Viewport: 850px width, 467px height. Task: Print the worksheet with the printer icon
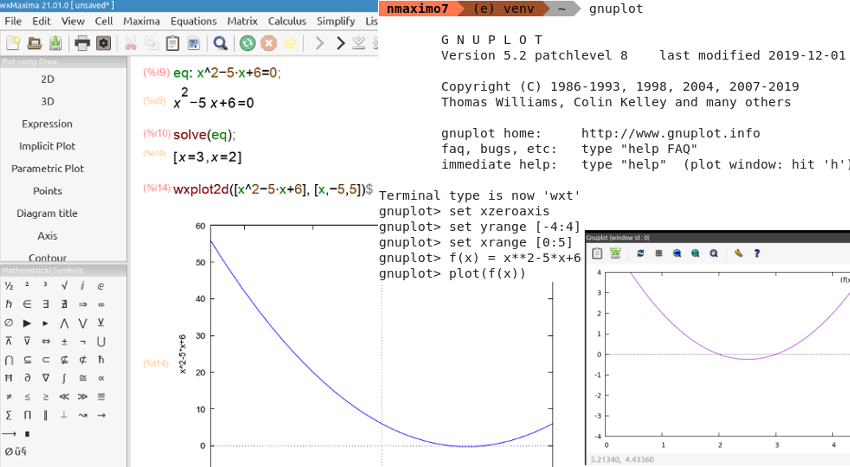[x=82, y=43]
